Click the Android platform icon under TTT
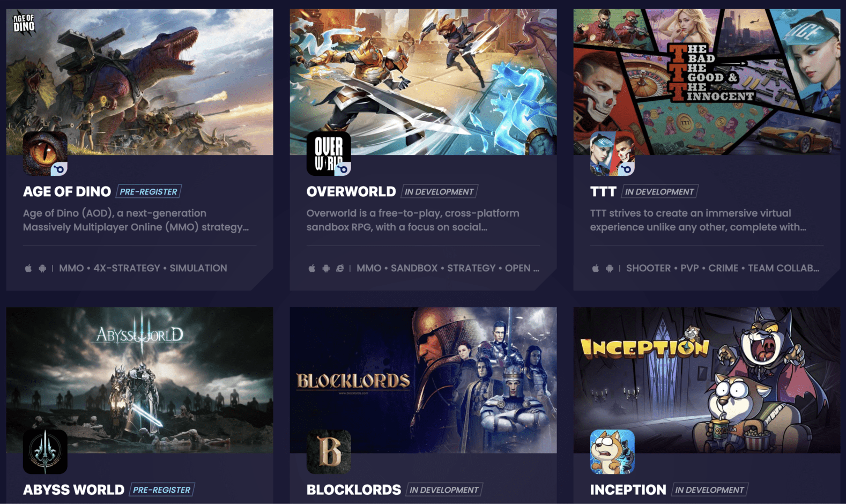This screenshot has height=504, width=846. 610,268
